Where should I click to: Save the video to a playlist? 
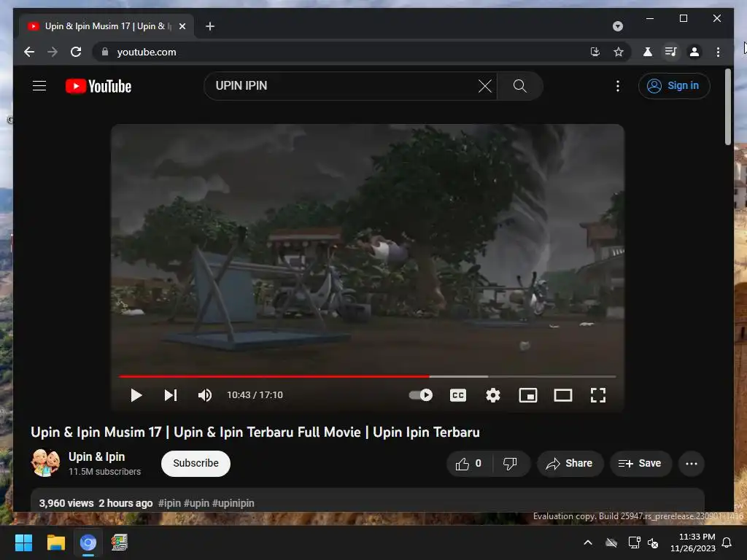[640, 463]
